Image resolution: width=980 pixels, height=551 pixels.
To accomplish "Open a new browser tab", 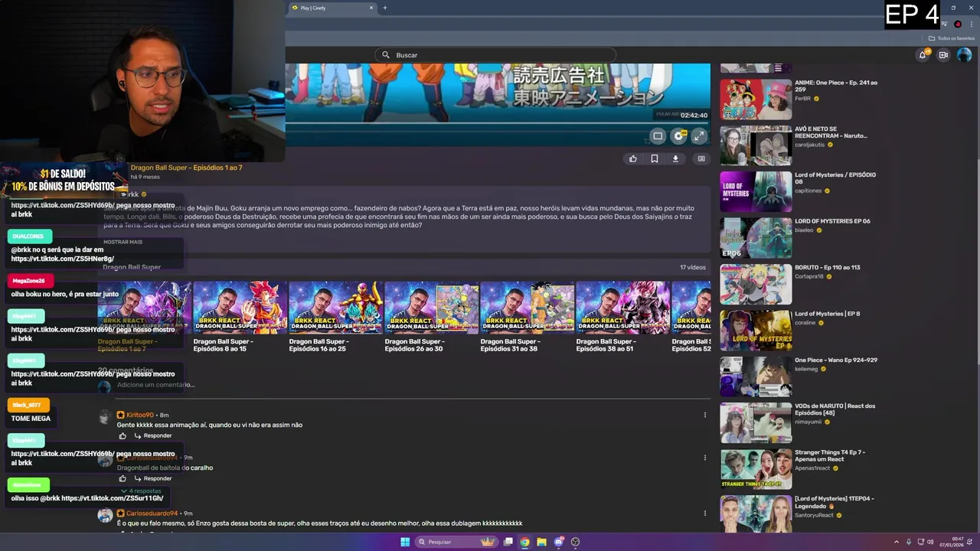I will [x=384, y=8].
